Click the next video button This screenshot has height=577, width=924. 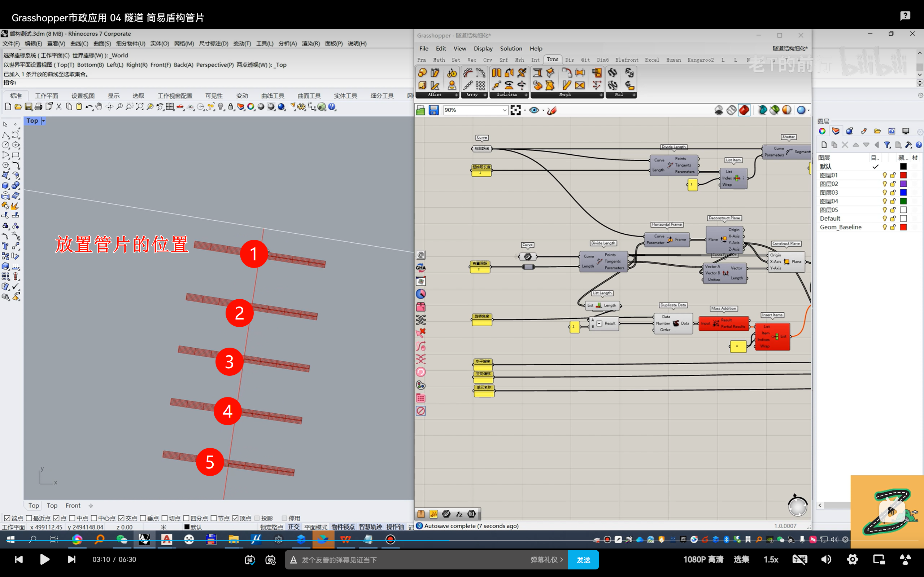tap(71, 559)
